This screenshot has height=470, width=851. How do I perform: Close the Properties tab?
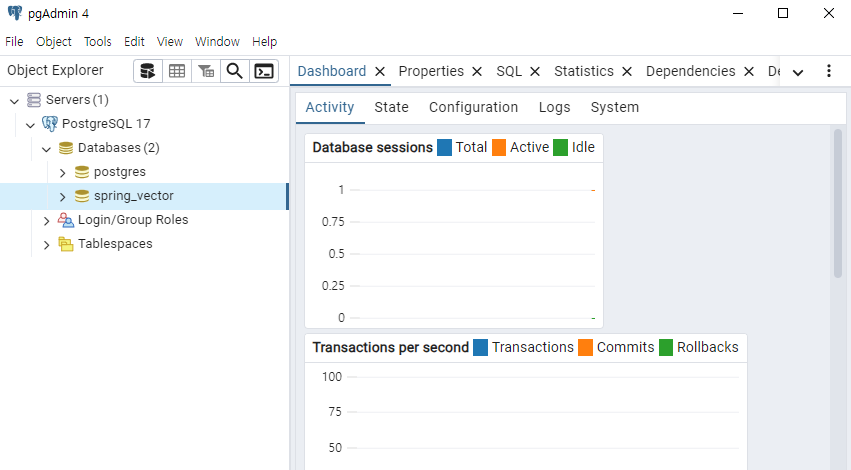tap(477, 72)
